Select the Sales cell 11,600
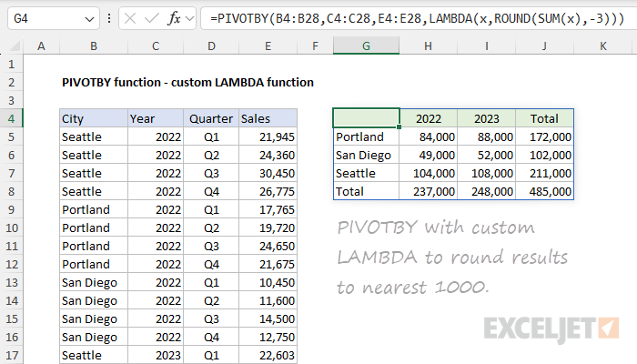The width and height of the screenshot is (637, 364). pyautogui.click(x=268, y=300)
